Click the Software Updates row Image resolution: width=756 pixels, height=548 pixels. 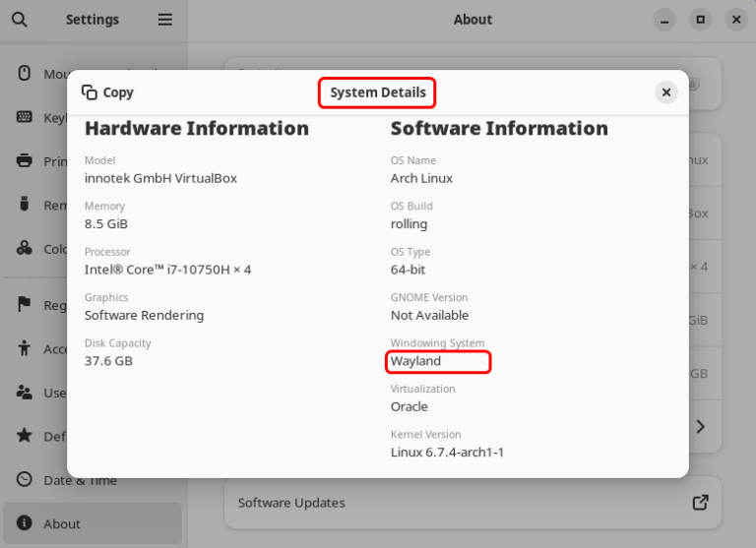pyautogui.click(x=472, y=502)
